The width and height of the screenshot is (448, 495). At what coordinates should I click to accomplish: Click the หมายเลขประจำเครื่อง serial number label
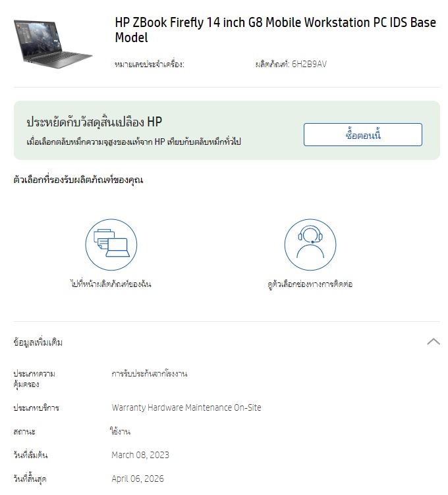click(x=149, y=64)
